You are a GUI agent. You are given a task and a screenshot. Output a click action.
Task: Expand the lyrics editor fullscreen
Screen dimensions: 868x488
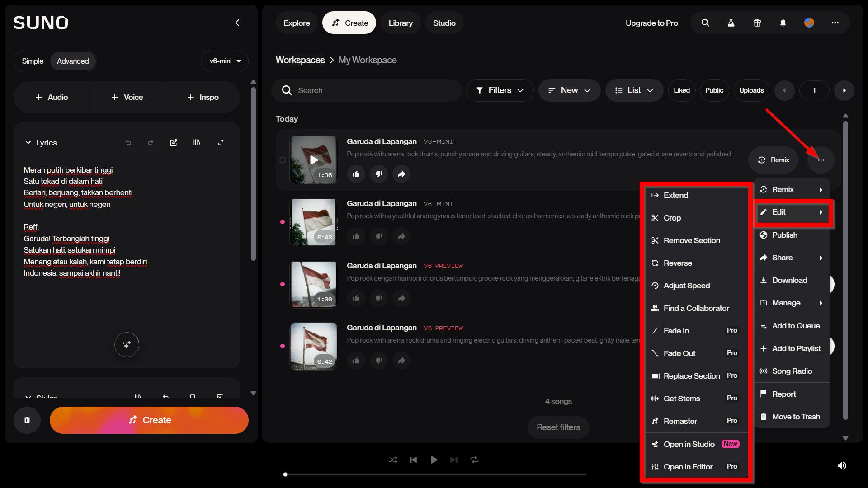click(x=221, y=143)
